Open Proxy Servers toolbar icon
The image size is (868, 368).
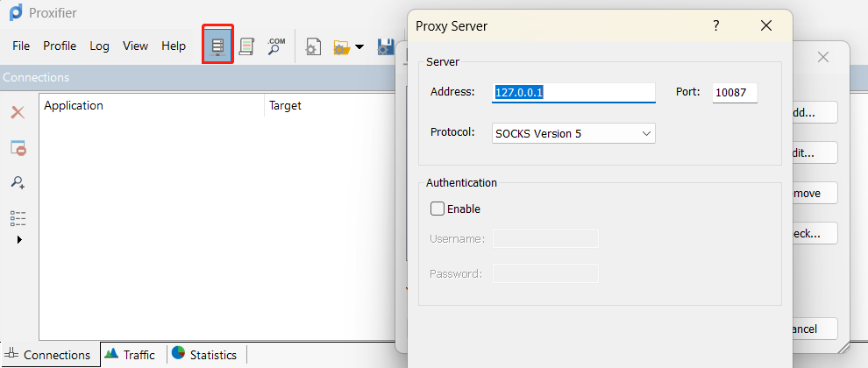coord(217,46)
